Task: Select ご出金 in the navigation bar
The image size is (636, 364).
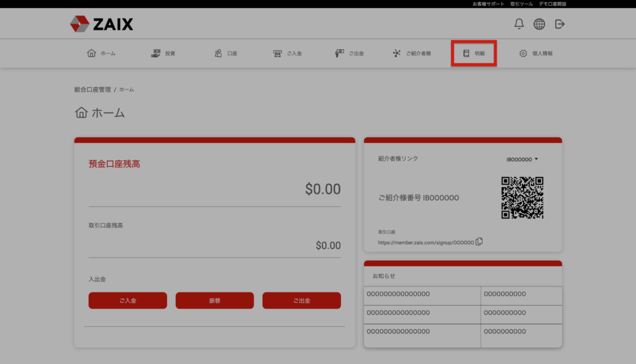Action: coord(349,53)
